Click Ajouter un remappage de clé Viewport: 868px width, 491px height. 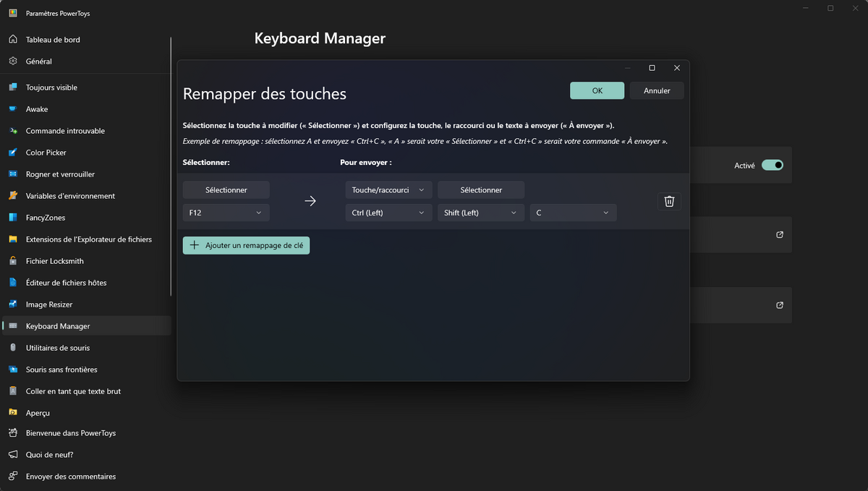click(x=246, y=245)
